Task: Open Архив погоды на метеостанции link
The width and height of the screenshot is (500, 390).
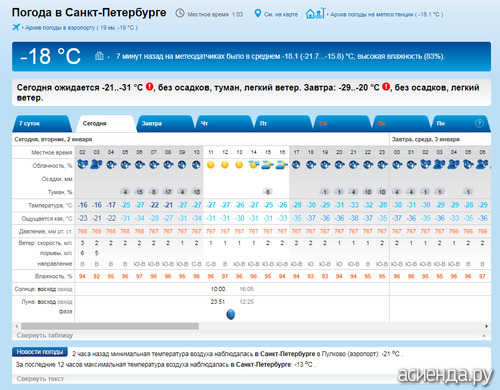Action: click(387, 14)
